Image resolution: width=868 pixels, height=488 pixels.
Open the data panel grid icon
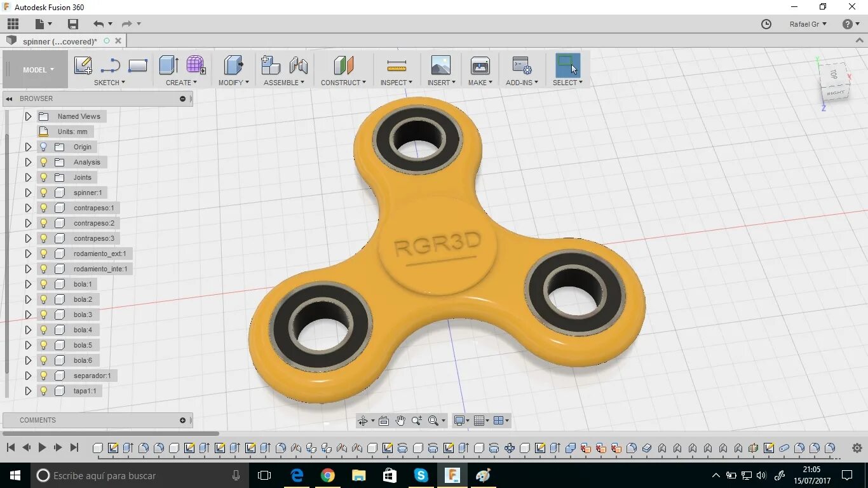coord(13,24)
